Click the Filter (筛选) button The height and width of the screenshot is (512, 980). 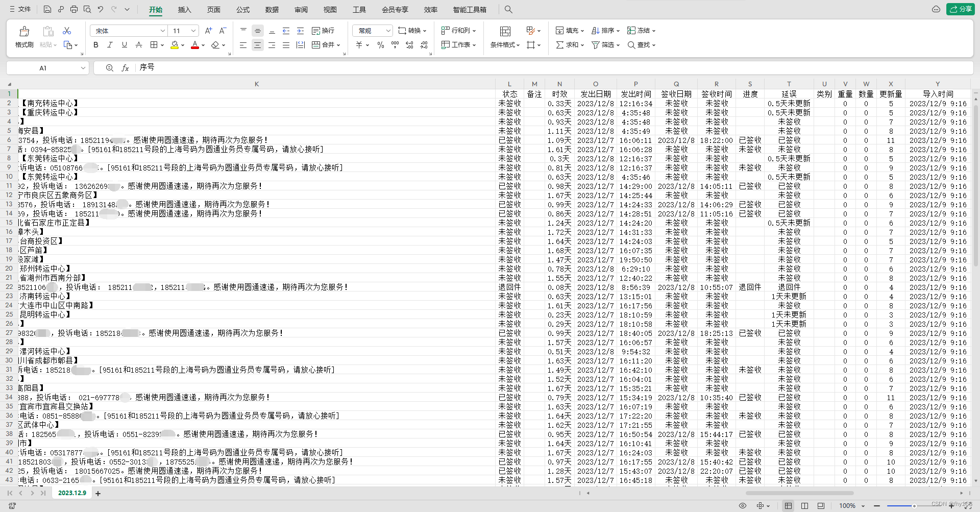coord(605,45)
